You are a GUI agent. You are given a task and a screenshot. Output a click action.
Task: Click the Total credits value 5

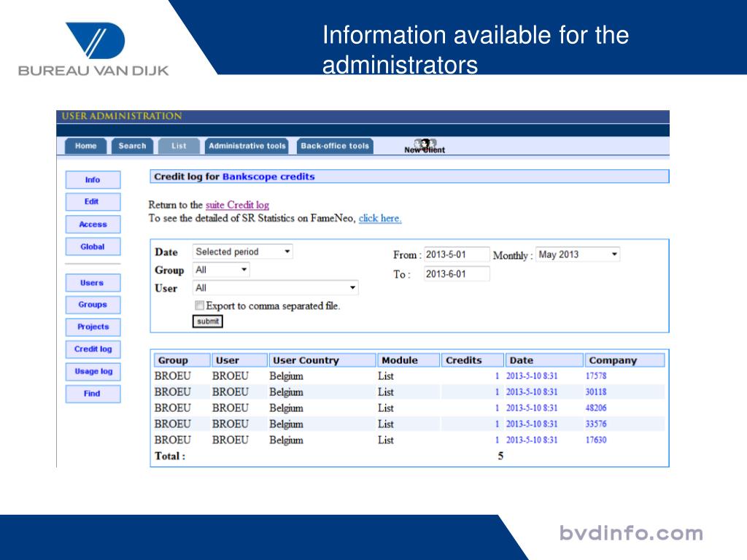500,456
